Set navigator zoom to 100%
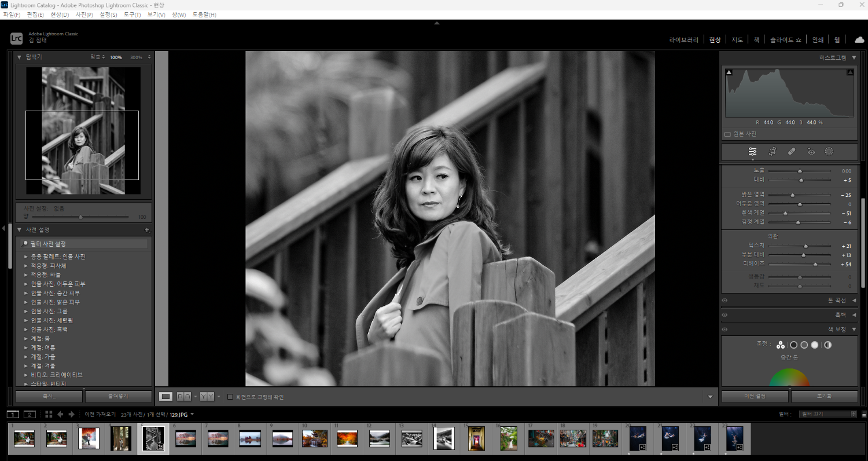The image size is (868, 461). click(x=116, y=57)
